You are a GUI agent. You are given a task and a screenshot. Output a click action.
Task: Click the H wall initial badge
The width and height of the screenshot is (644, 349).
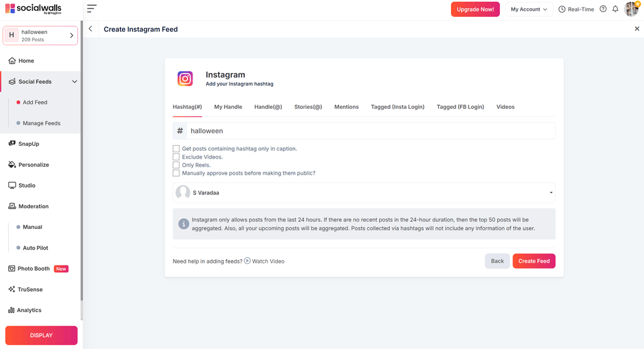(11, 35)
